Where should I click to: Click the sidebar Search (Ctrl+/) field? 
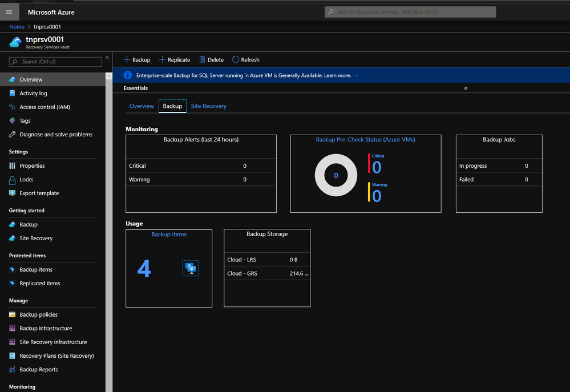coord(55,62)
